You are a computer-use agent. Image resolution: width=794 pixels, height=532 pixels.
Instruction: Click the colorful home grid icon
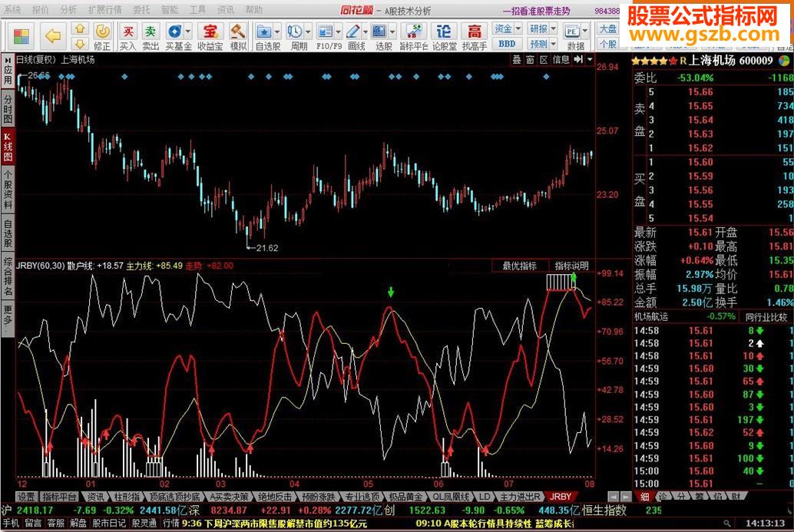pyautogui.click(x=22, y=36)
